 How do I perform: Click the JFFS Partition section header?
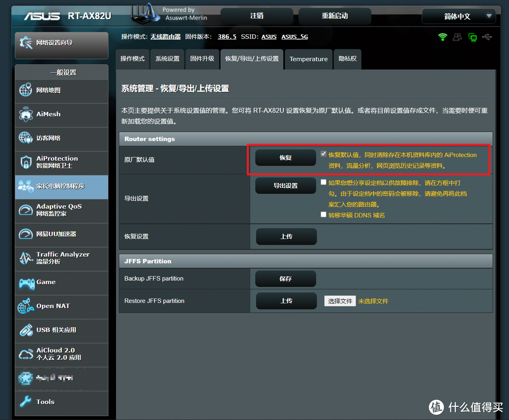click(x=306, y=261)
